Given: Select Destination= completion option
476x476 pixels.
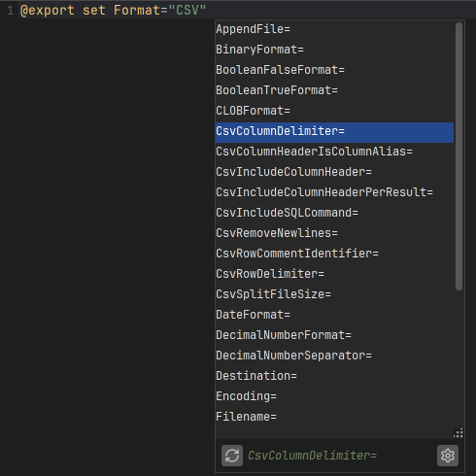Looking at the screenshot, I should pyautogui.click(x=334, y=376).
